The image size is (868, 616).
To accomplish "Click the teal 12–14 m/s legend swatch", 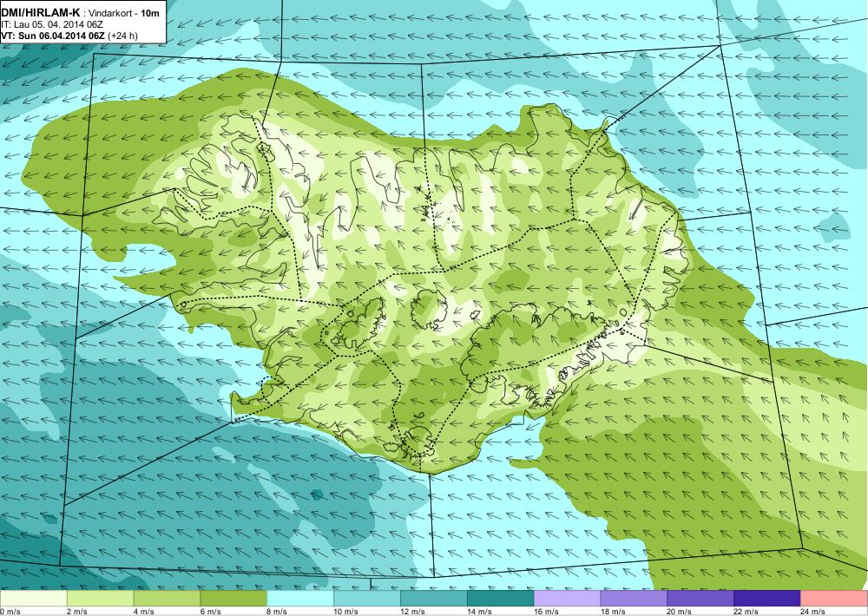I will (x=434, y=599).
